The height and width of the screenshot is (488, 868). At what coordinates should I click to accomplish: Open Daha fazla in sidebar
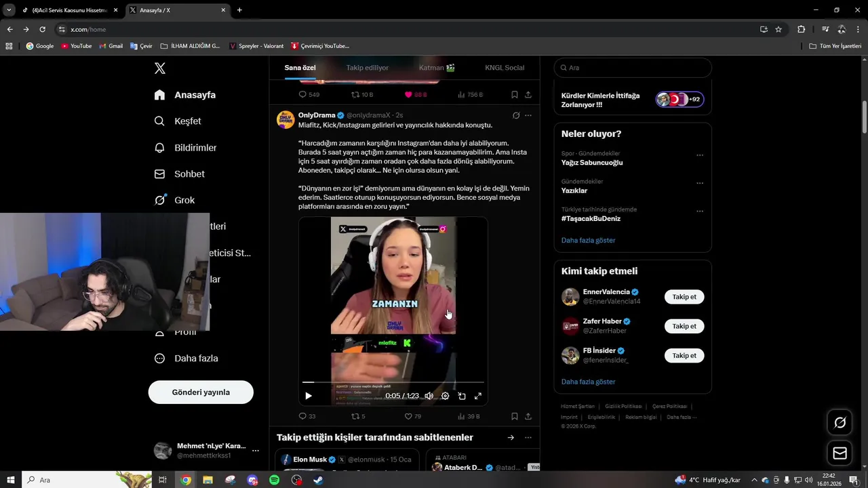pos(186,359)
